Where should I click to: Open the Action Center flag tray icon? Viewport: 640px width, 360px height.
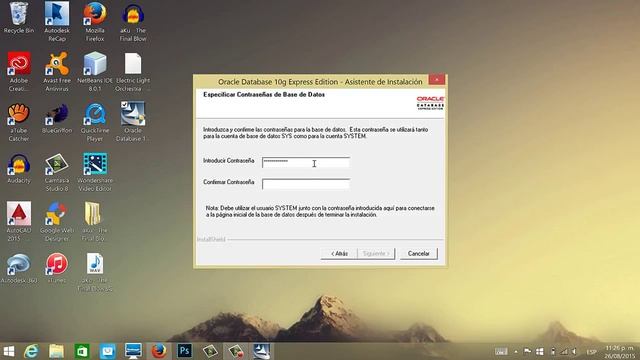(528, 351)
